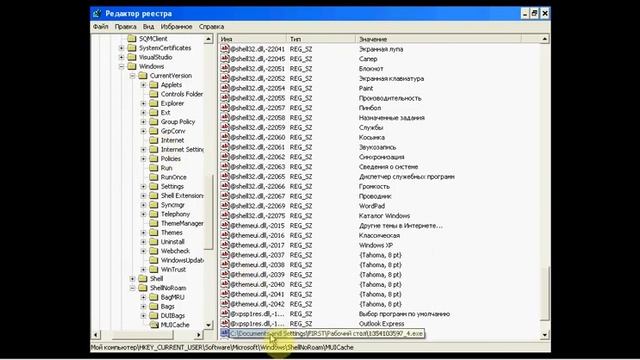Click the values list scroll-down arrow
Viewport: 640px width, 360px height.
pos(544,335)
